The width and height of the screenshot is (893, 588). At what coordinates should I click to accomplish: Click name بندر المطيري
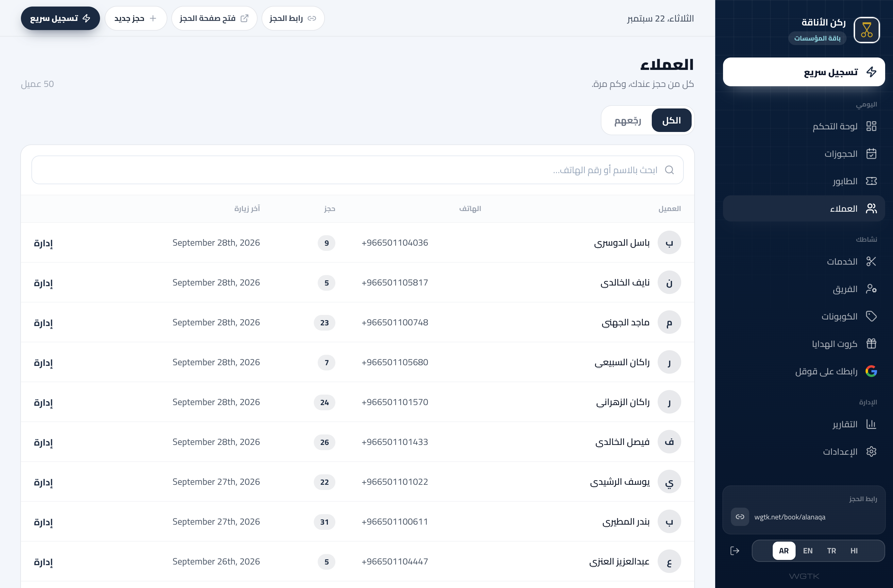pos(626,522)
